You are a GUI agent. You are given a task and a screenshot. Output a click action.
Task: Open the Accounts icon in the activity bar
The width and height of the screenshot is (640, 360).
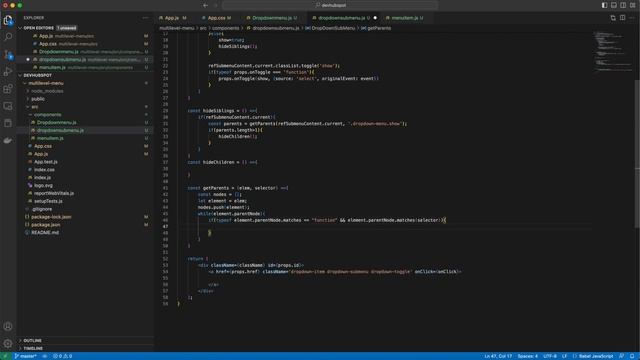[x=8, y=326]
